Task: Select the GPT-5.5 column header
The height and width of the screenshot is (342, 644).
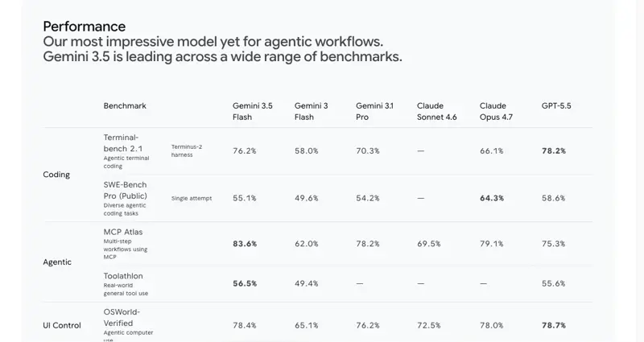Action: (556, 105)
